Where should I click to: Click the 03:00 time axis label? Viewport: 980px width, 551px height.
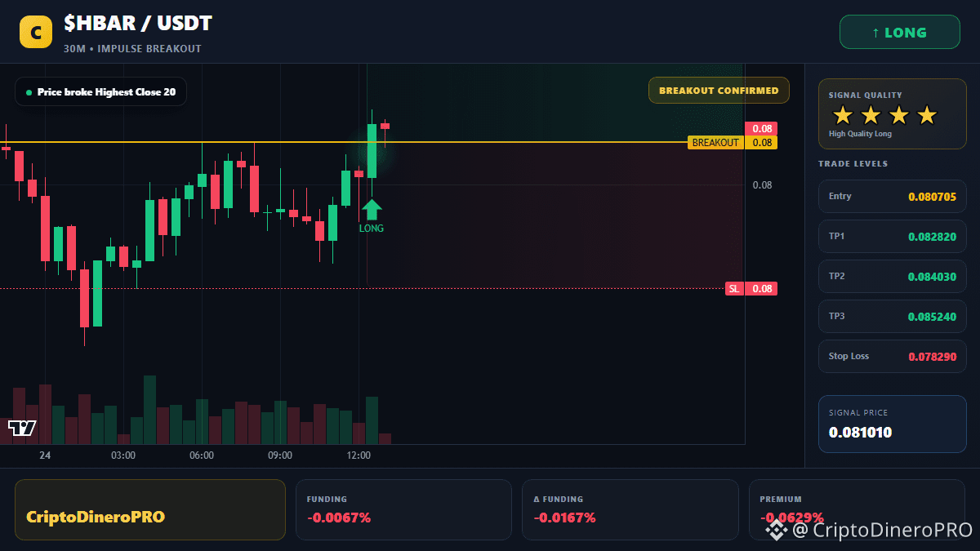pos(123,455)
